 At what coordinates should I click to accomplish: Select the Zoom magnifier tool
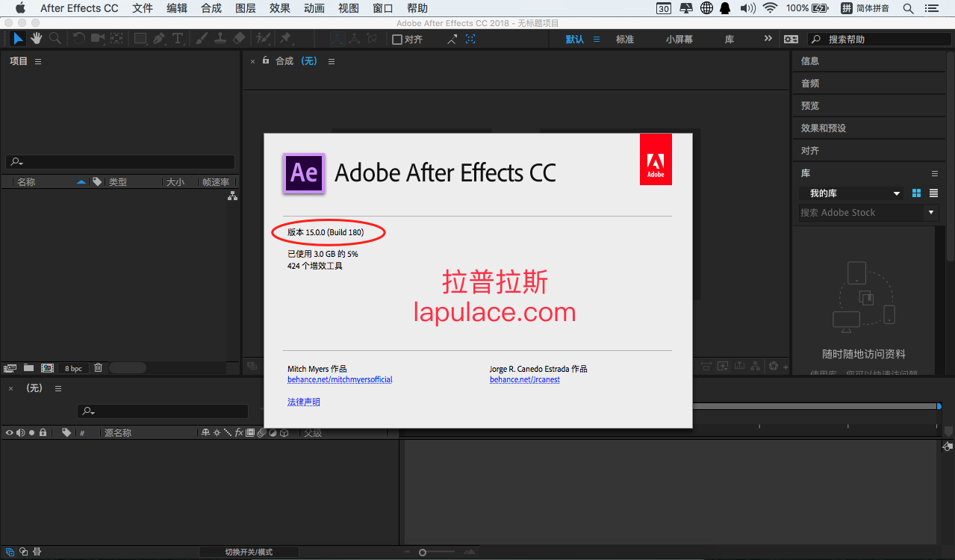click(x=55, y=39)
